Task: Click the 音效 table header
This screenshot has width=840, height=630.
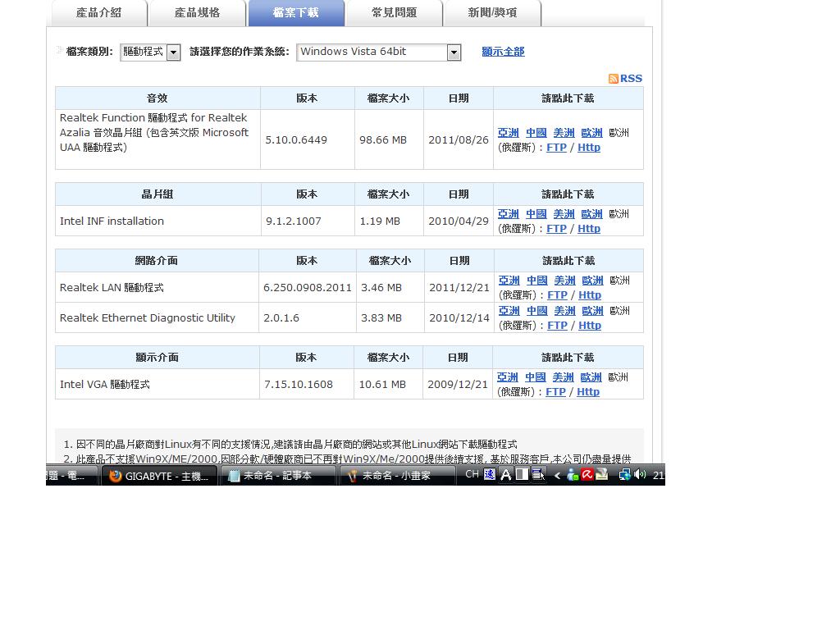Action: (x=157, y=98)
